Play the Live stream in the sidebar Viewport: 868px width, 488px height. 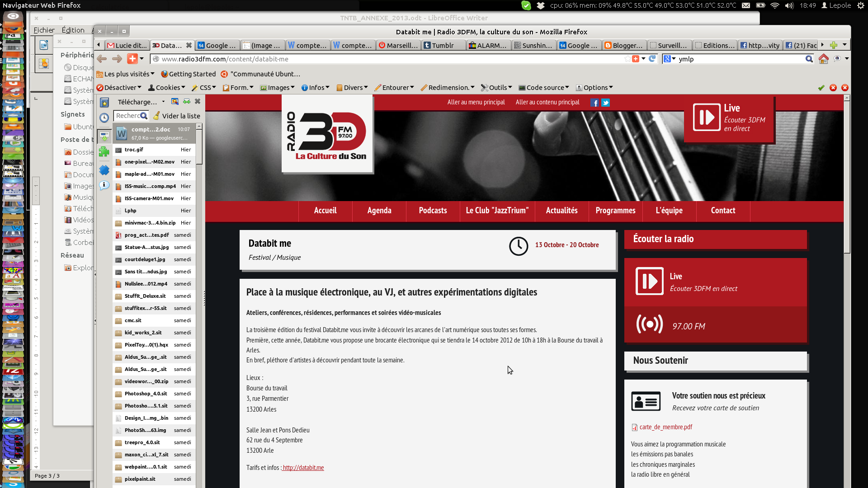649,281
